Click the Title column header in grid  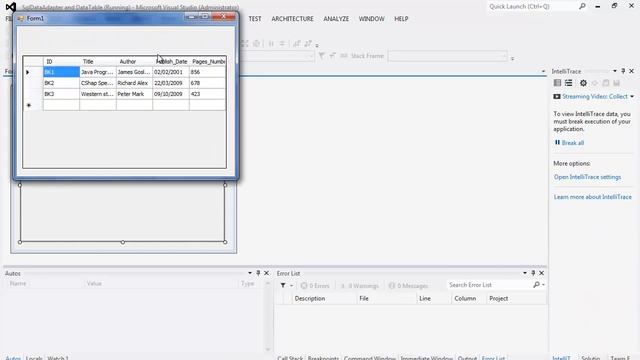click(98, 61)
